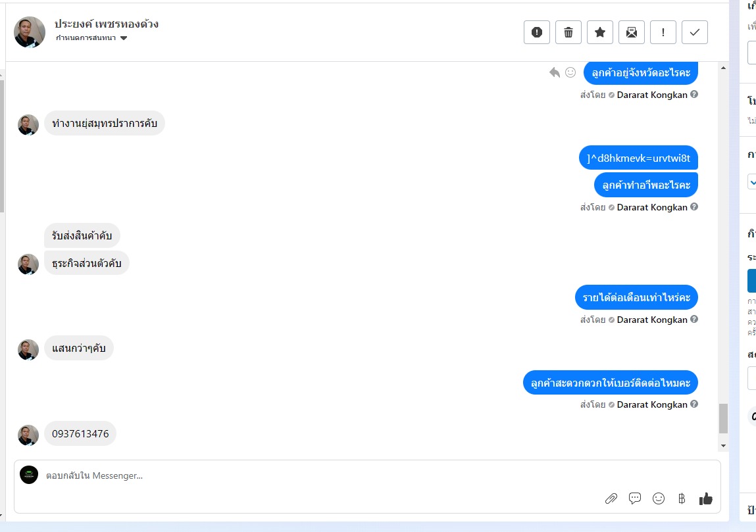Mark conversation unread via envelope icon

632,32
